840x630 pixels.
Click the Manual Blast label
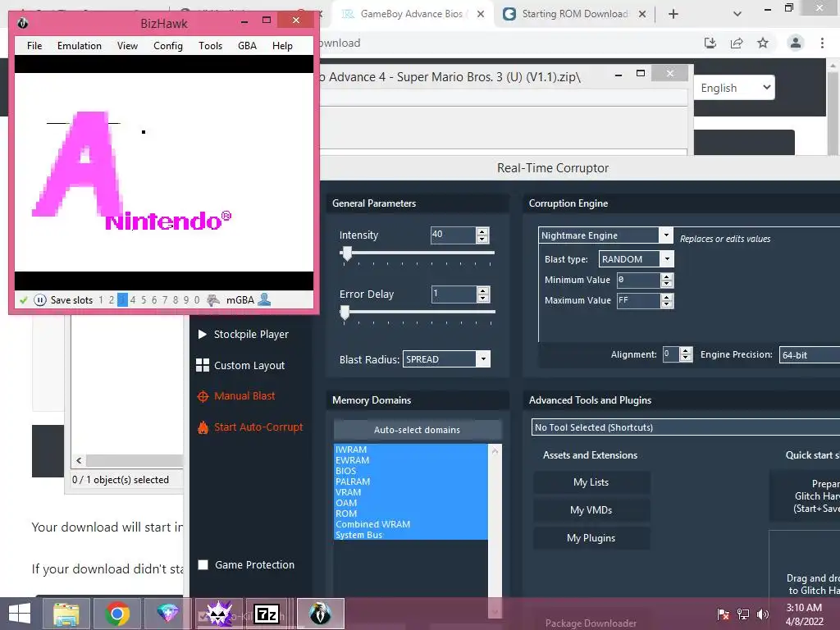point(244,396)
